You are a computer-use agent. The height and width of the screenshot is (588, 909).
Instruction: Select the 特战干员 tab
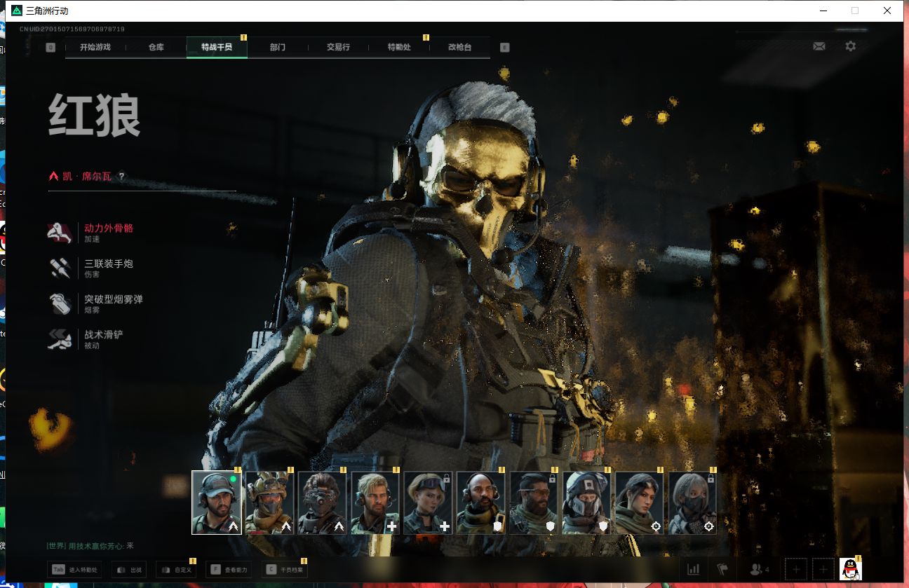tap(217, 48)
